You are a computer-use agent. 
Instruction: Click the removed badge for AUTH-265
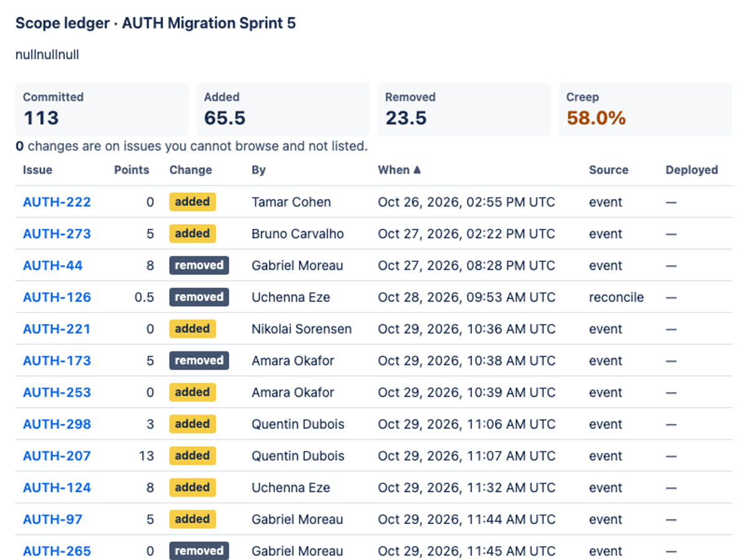point(199,551)
